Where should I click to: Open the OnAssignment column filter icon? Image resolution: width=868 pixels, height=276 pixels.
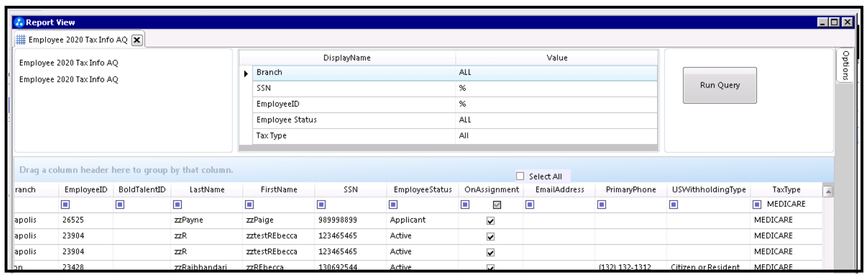(x=465, y=204)
